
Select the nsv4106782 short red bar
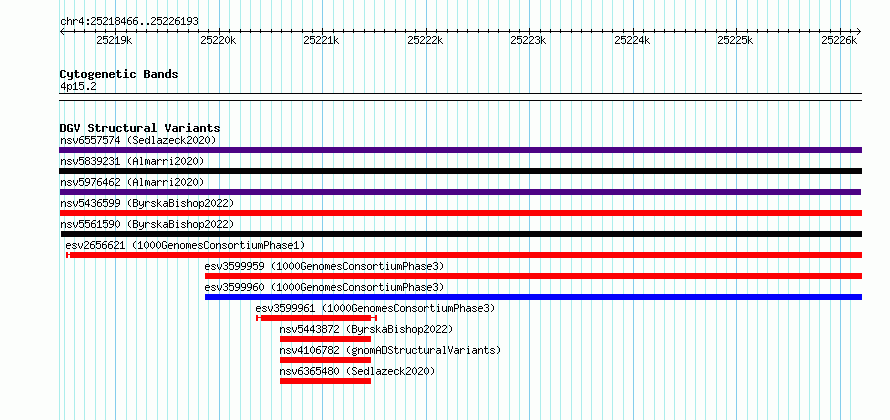click(x=325, y=360)
